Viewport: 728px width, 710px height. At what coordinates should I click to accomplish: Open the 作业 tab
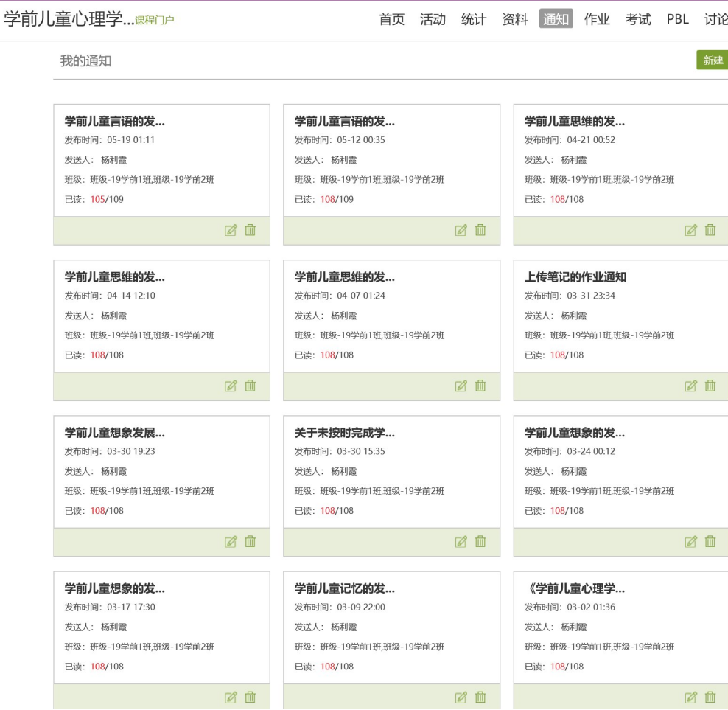pos(597,20)
